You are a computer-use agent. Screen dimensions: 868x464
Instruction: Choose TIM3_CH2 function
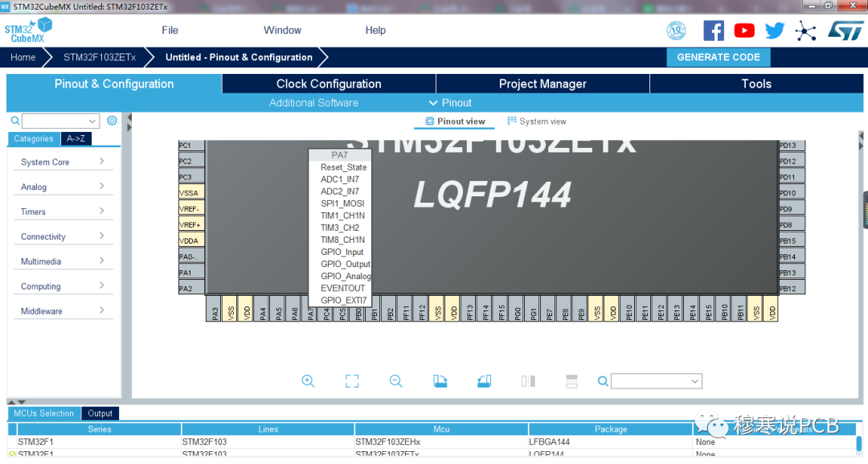pos(339,228)
